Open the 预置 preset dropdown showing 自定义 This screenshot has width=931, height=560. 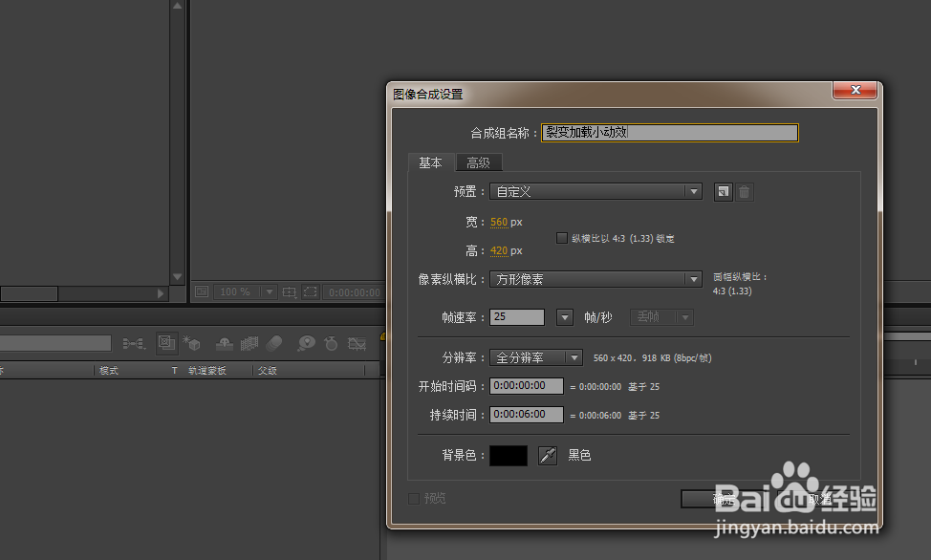(x=595, y=192)
